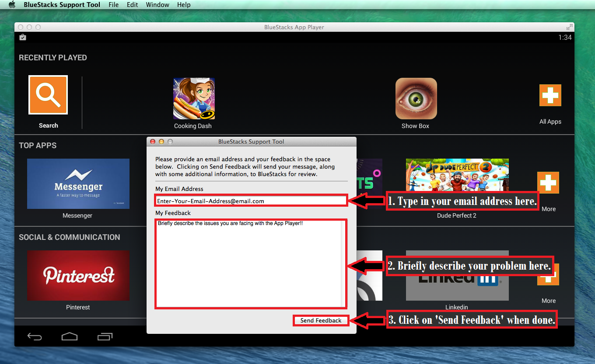The image size is (595, 364).
Task: Click the More label in Social row
Action: click(549, 301)
